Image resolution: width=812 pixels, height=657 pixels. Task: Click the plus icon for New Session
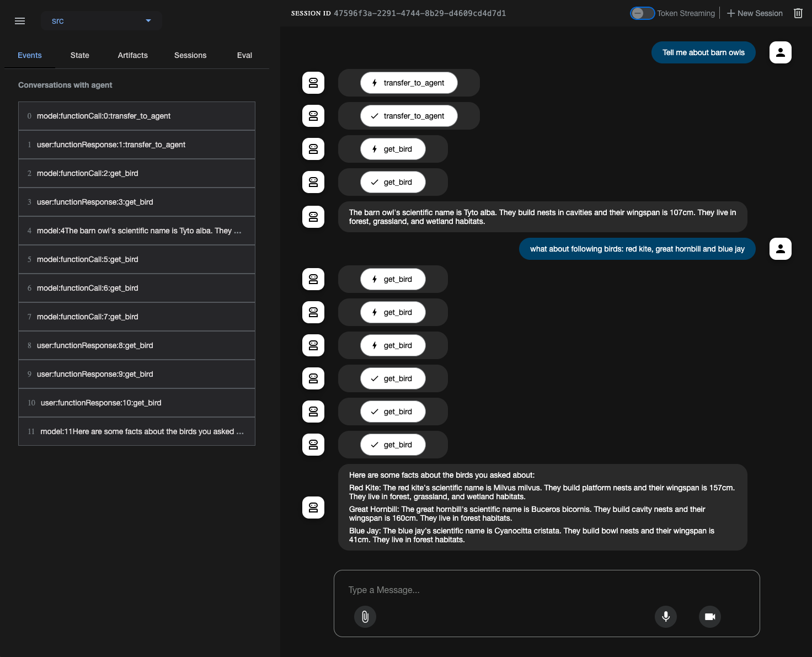pyautogui.click(x=731, y=13)
